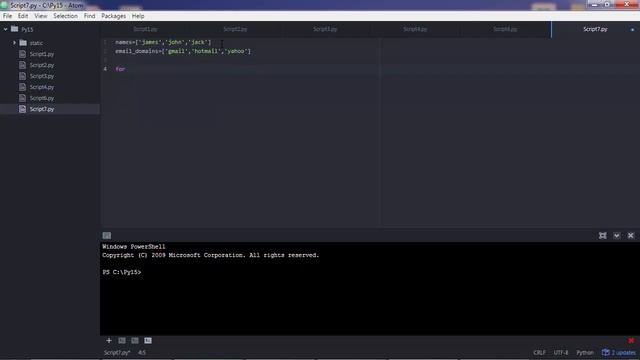Open the Selection menu
This screenshot has width=640, height=360.
(x=65, y=16)
